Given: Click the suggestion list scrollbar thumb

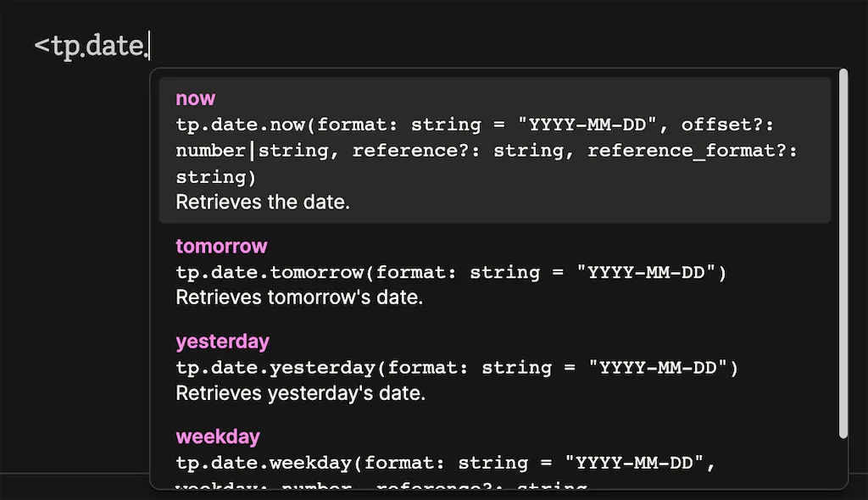Looking at the screenshot, I should click(x=843, y=254).
